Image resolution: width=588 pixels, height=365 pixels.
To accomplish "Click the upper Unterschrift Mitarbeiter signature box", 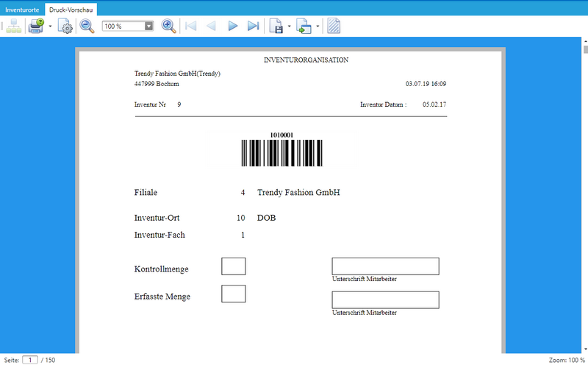I will (x=385, y=266).
